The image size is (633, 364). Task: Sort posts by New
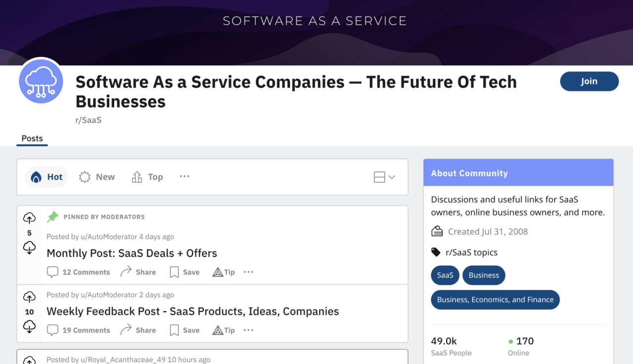97,177
